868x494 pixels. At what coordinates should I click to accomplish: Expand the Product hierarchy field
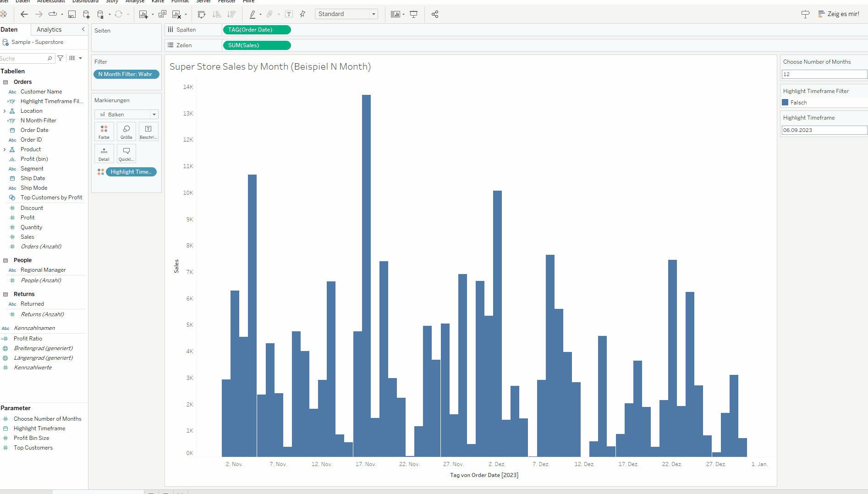(x=5, y=149)
